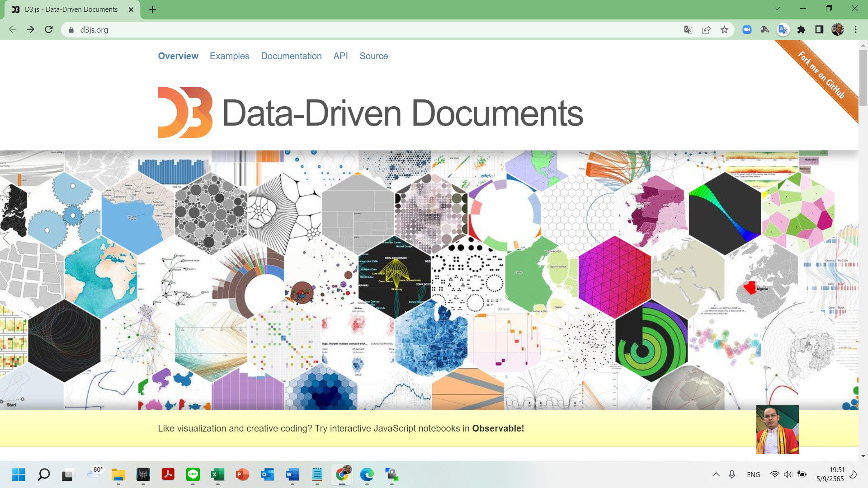868x488 pixels.
Task: Open the Extensions puzzle menu
Action: (x=801, y=30)
